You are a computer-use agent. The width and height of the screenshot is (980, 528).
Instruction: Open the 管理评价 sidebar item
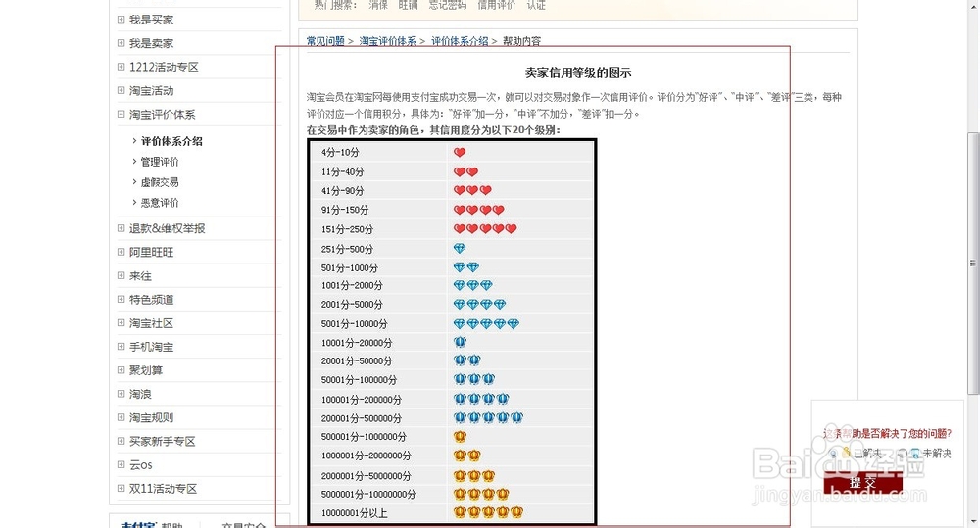pos(160,162)
